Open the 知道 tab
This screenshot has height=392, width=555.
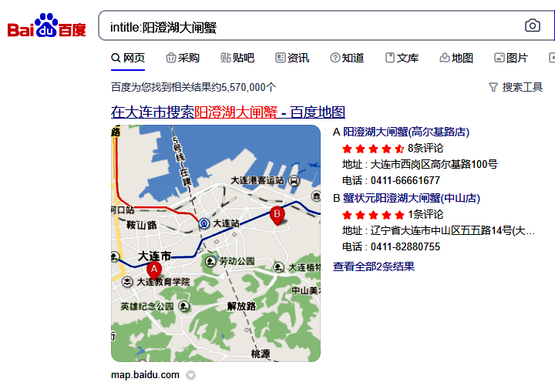pos(347,58)
